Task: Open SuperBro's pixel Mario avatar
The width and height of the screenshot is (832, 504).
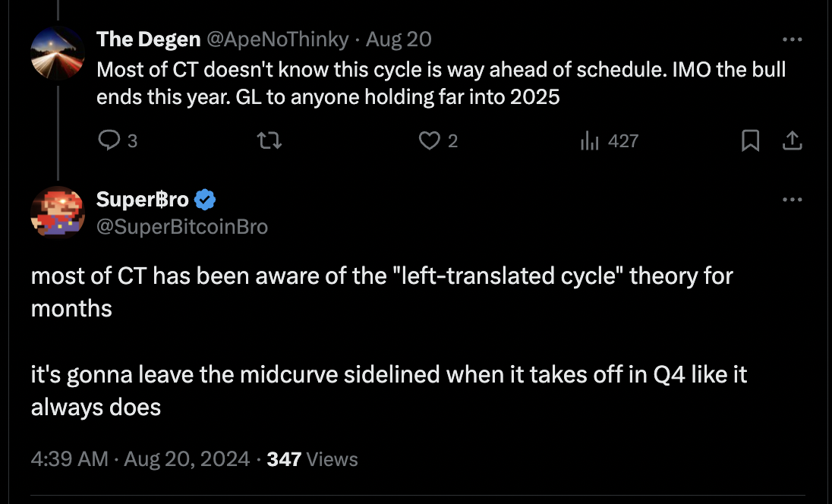Action: 58,213
